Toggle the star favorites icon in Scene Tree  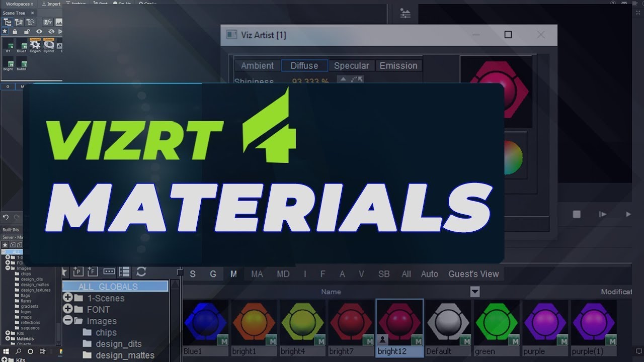pyautogui.click(x=5, y=32)
